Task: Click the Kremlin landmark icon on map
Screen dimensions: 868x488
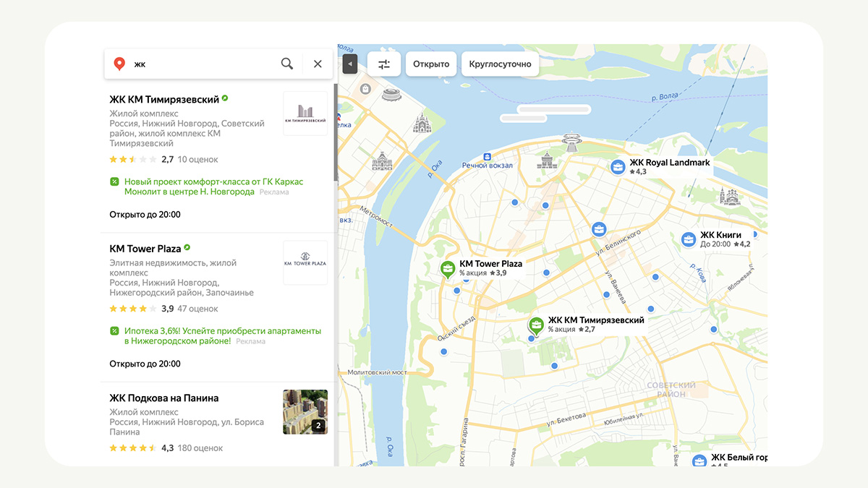Action: click(x=547, y=160)
